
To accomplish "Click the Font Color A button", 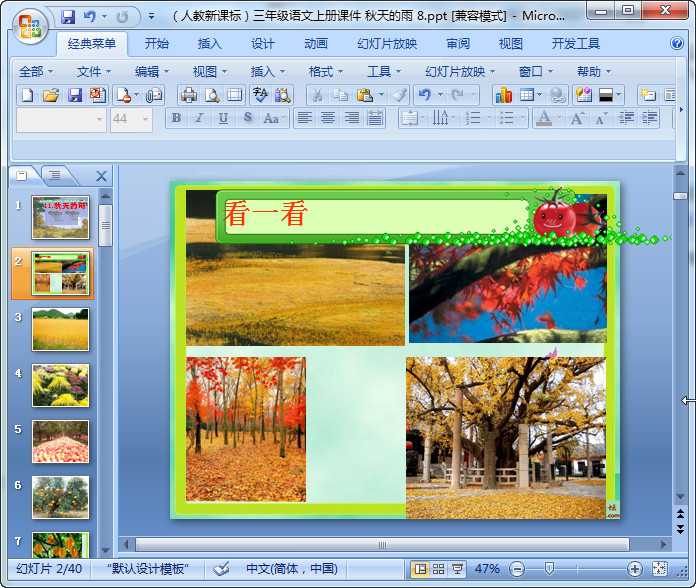I will point(544,118).
